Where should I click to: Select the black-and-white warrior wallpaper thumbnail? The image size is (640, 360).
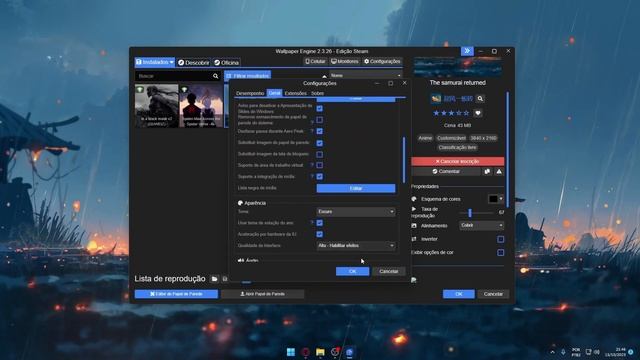157,106
